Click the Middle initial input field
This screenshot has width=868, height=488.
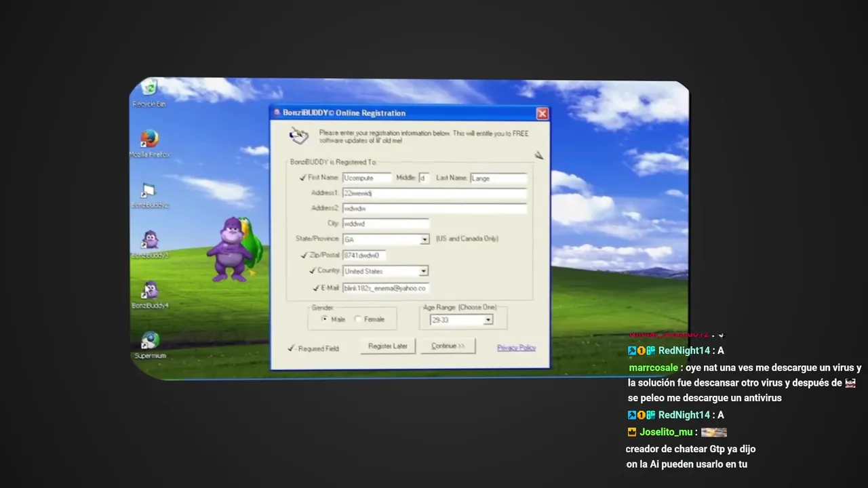[423, 178]
